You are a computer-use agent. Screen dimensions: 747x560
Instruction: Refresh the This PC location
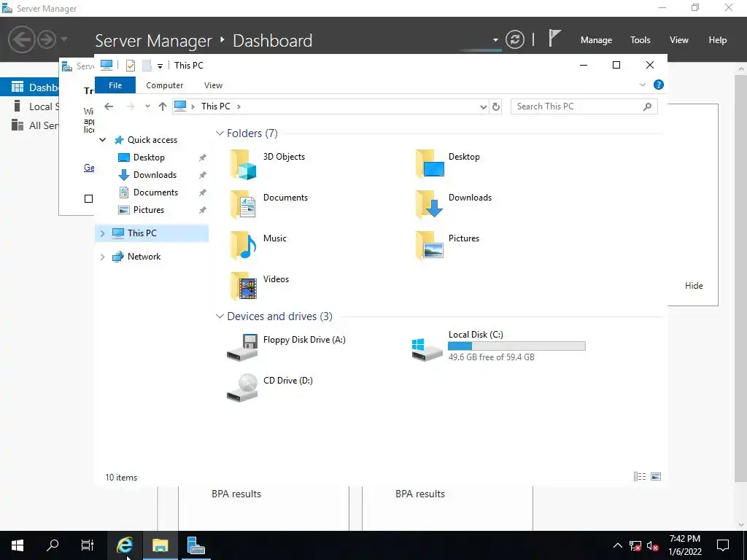[x=496, y=106]
